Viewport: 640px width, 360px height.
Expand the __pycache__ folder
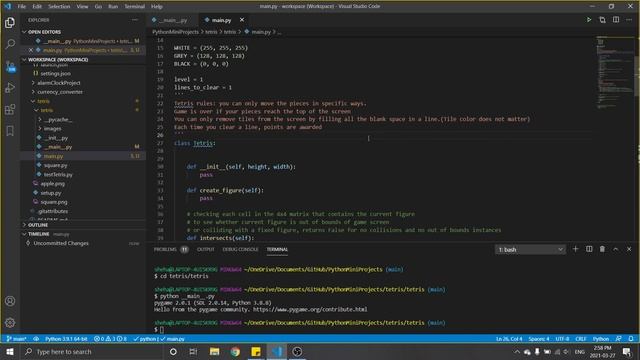coord(57,120)
